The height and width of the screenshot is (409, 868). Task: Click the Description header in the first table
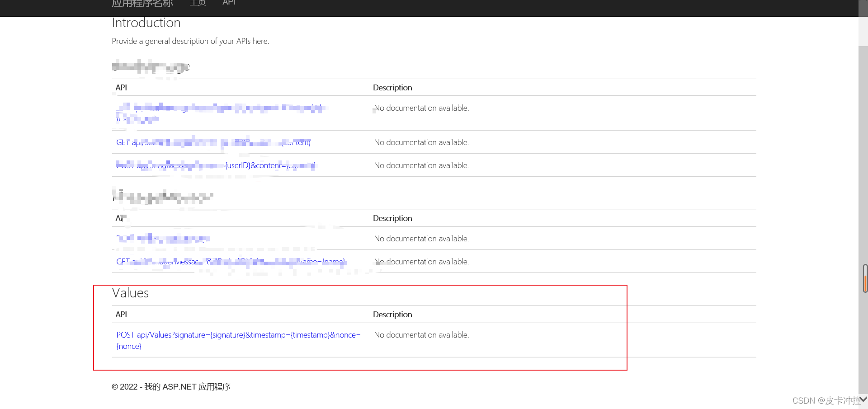coord(392,88)
